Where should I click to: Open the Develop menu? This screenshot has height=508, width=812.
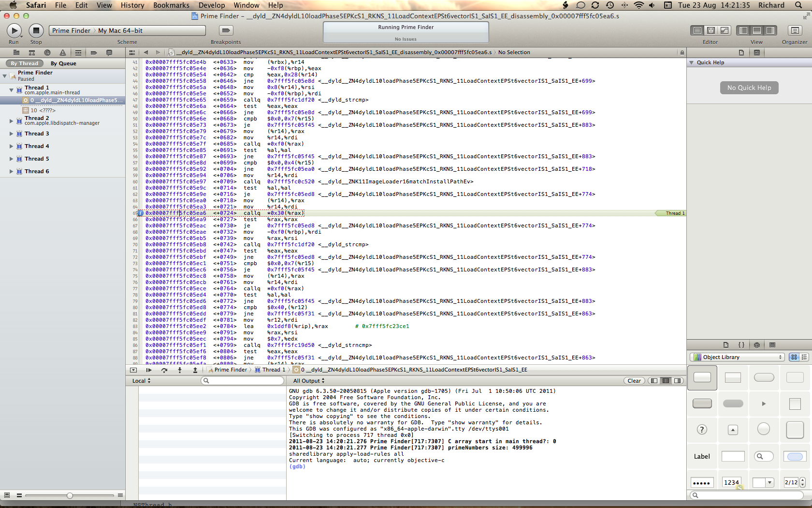(212, 5)
